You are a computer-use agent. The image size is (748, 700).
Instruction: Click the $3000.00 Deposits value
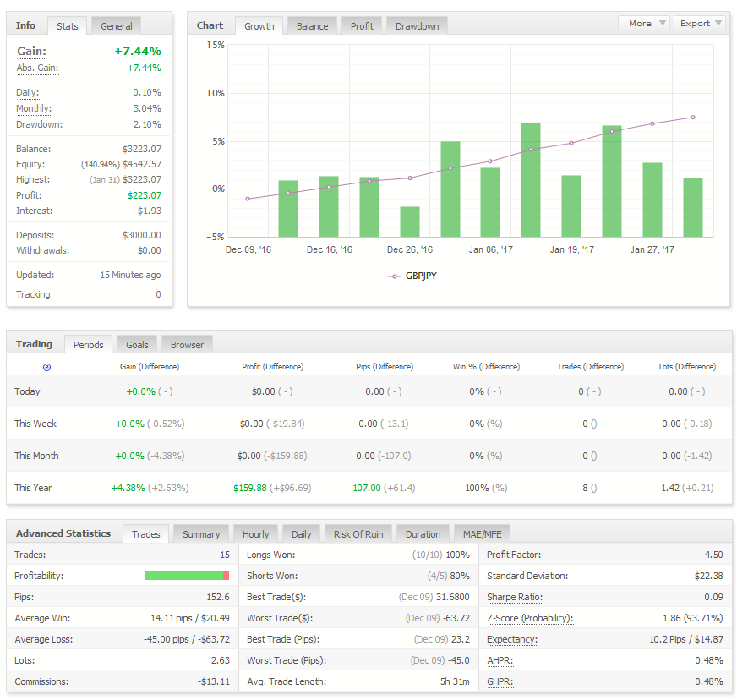[x=142, y=235]
